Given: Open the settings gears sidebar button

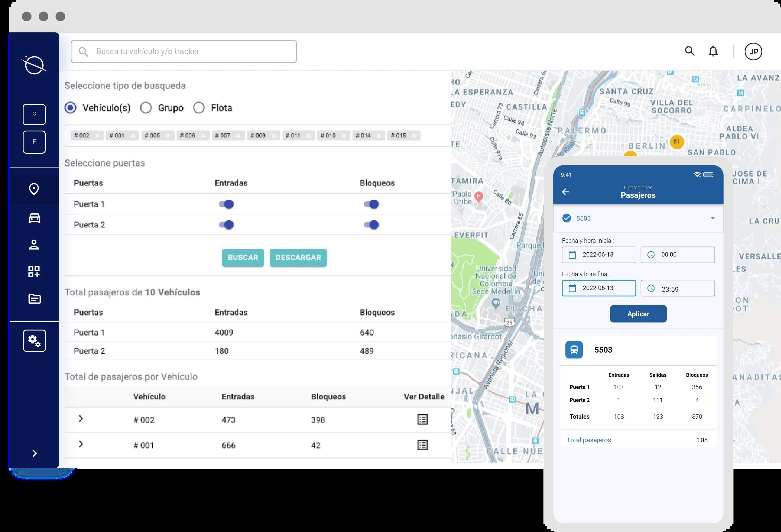Looking at the screenshot, I should (x=34, y=340).
